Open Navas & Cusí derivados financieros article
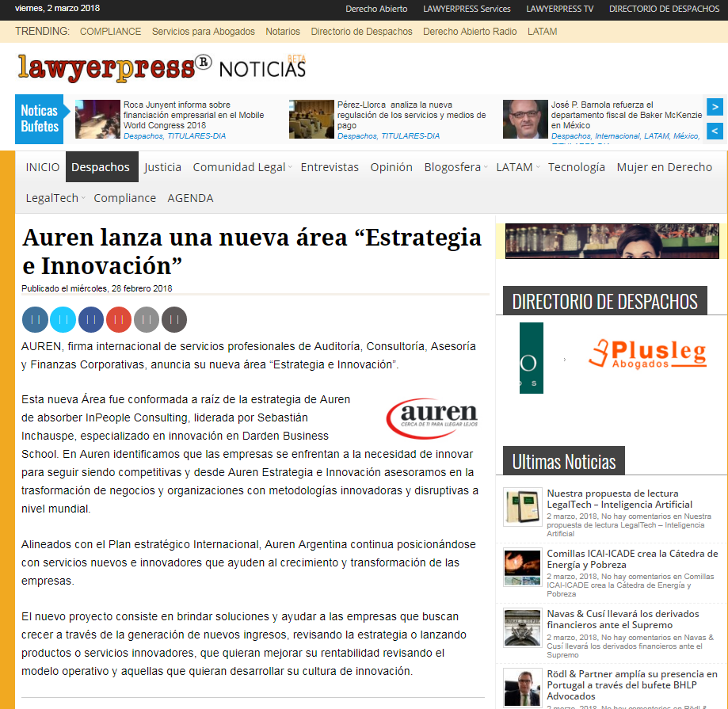This screenshot has width=728, height=709. click(623, 619)
